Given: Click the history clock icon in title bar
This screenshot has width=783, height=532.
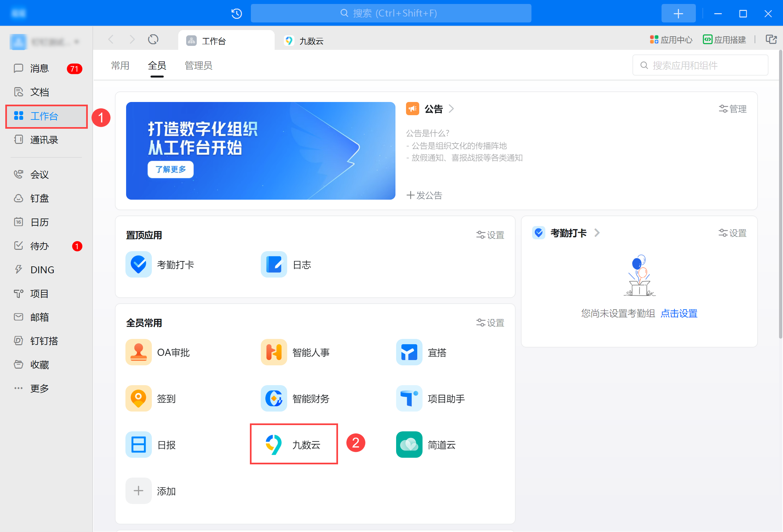Looking at the screenshot, I should (x=236, y=14).
